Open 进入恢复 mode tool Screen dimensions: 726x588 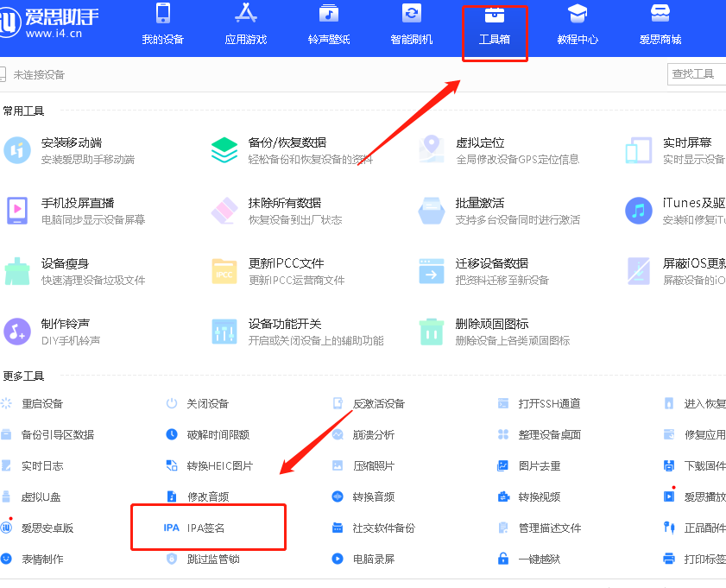point(695,404)
